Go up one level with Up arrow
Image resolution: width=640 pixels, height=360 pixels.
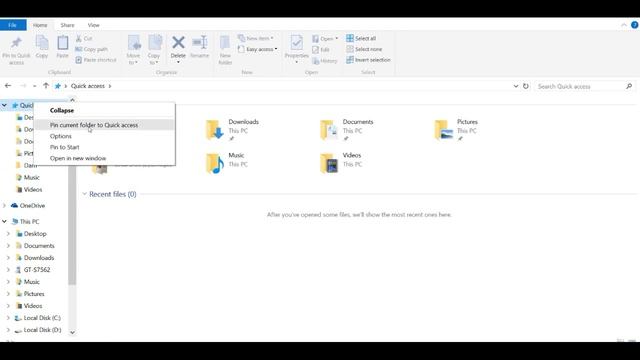point(46,86)
